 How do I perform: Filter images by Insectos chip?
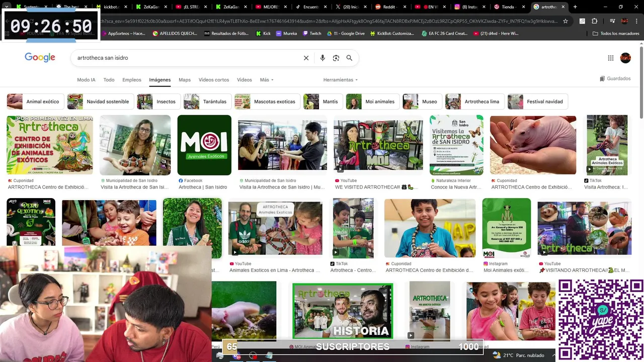tap(159, 102)
